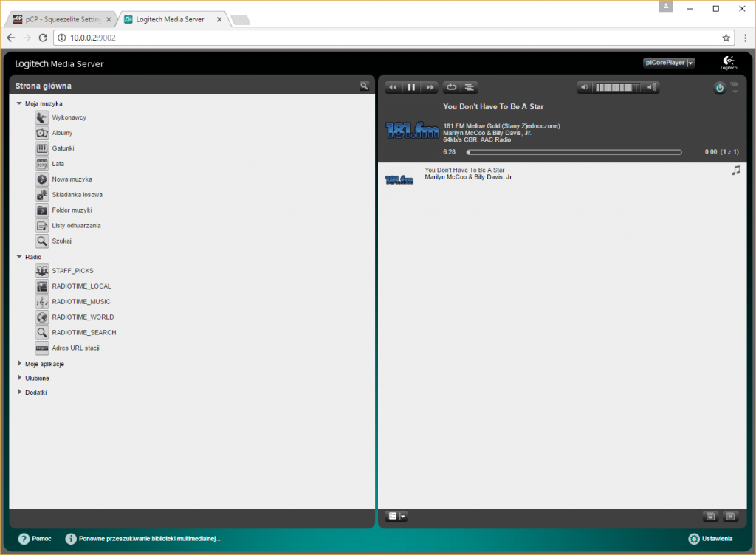Click the Adres URL stacji icon
The image size is (756, 555).
click(x=42, y=348)
